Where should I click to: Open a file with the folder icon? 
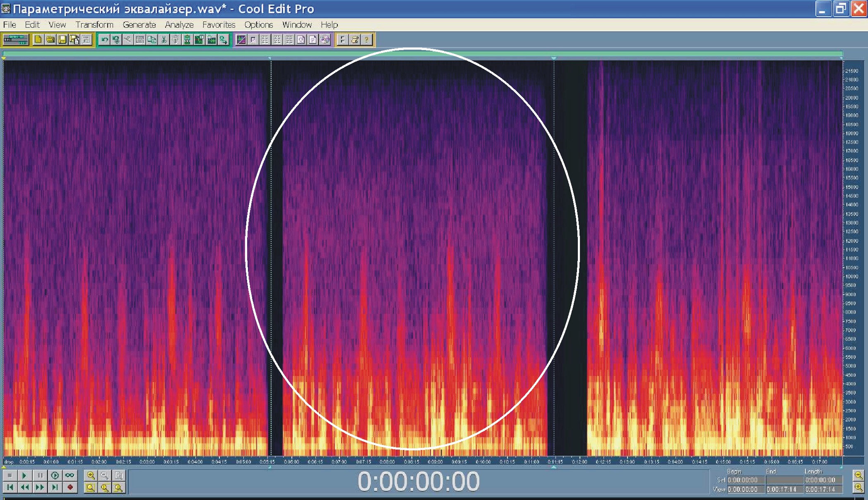50,40
